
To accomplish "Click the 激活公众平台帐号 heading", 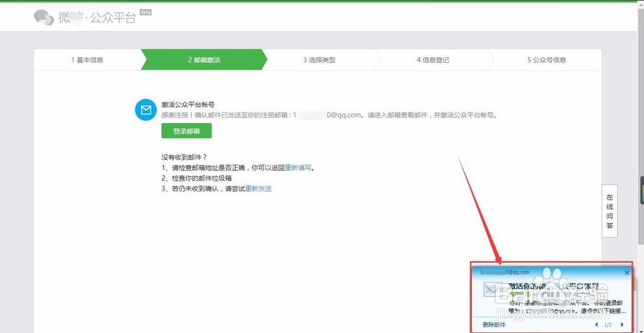I will [188, 105].
